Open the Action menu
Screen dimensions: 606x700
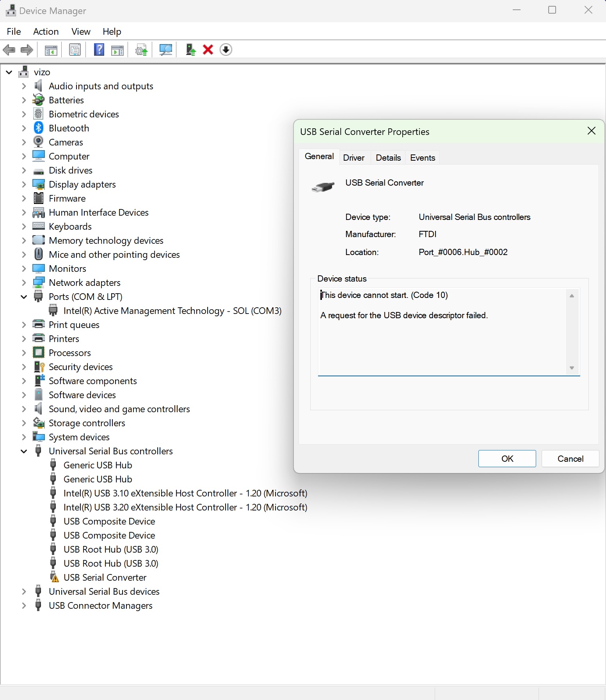click(x=46, y=32)
